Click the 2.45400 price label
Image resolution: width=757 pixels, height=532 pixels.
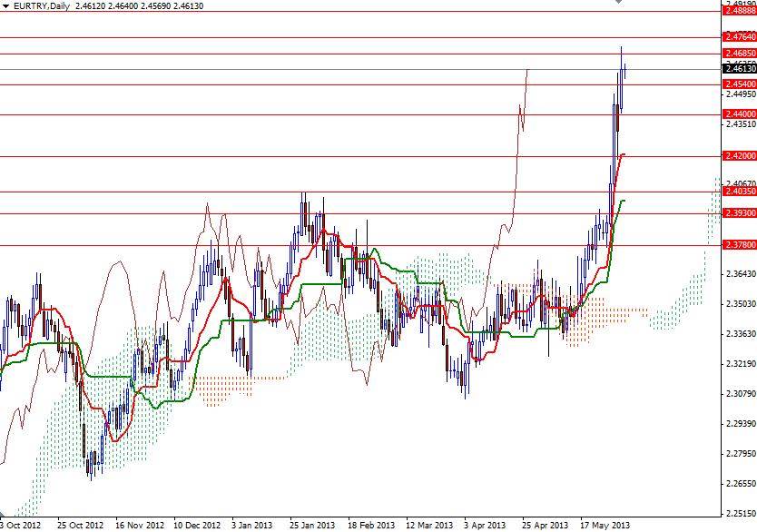[738, 83]
